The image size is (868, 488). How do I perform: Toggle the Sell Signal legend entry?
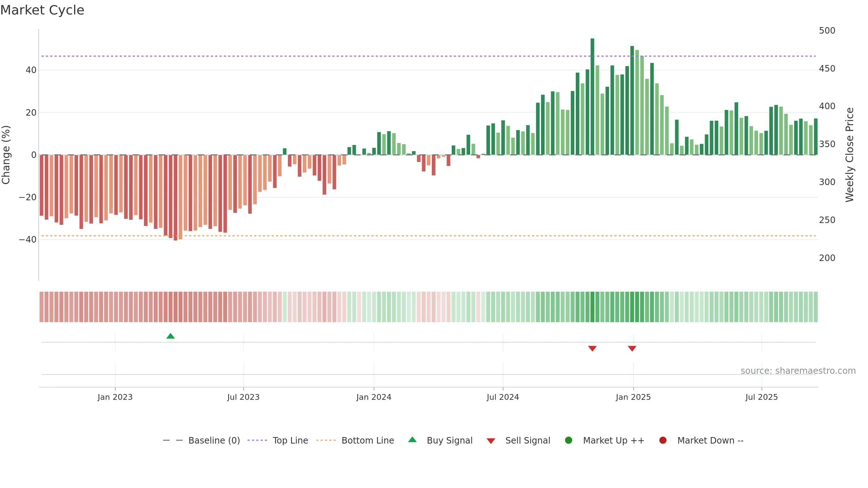(518, 441)
